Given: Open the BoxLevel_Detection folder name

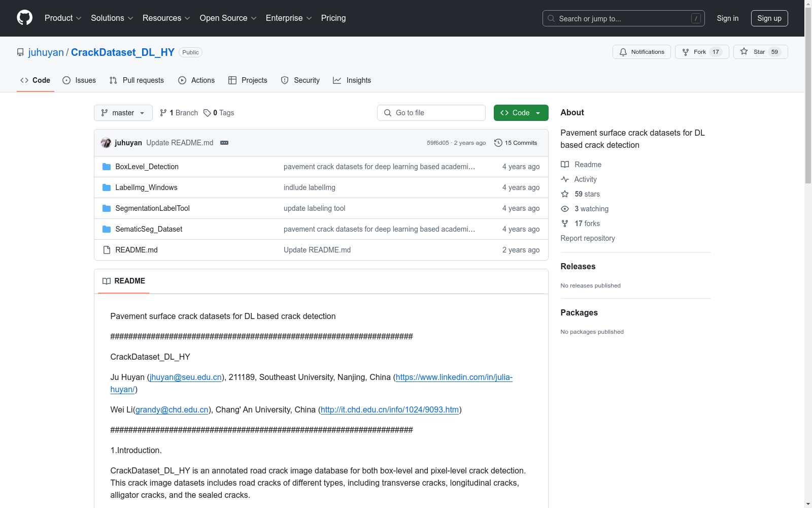Looking at the screenshot, I should [147, 167].
